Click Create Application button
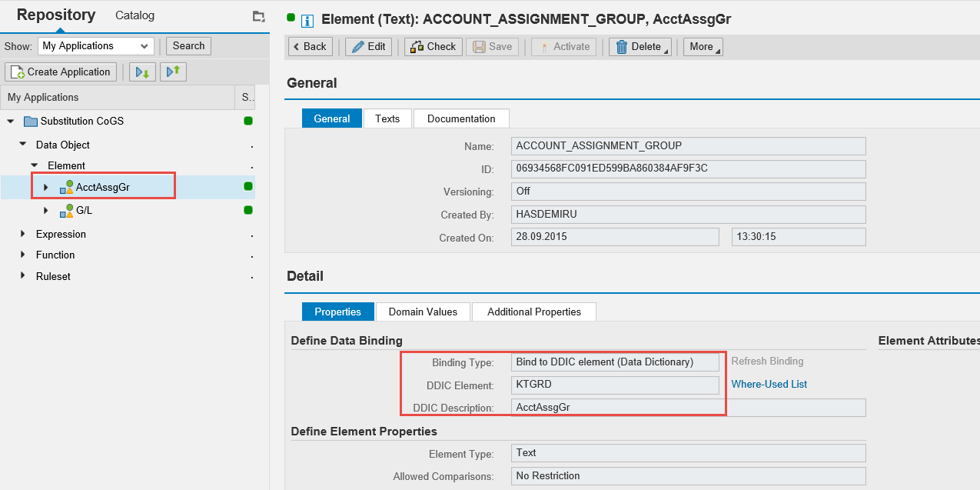Image resolution: width=980 pixels, height=490 pixels. pos(61,72)
